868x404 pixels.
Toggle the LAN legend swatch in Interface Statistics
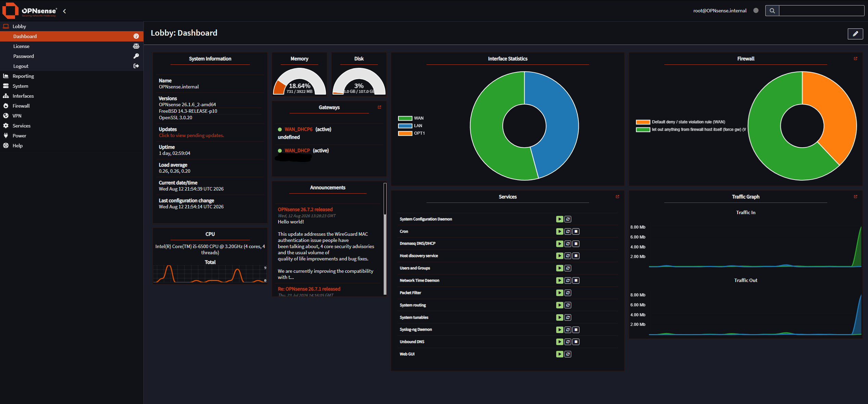pyautogui.click(x=405, y=126)
